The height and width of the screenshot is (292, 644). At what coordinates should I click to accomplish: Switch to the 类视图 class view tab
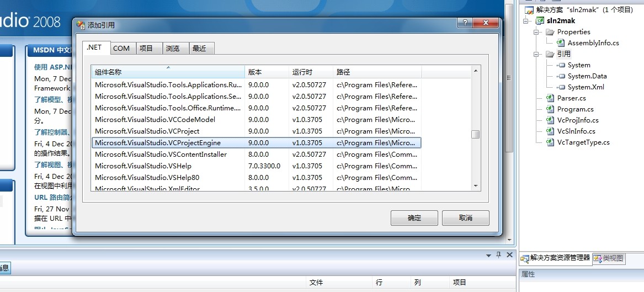click(x=609, y=258)
